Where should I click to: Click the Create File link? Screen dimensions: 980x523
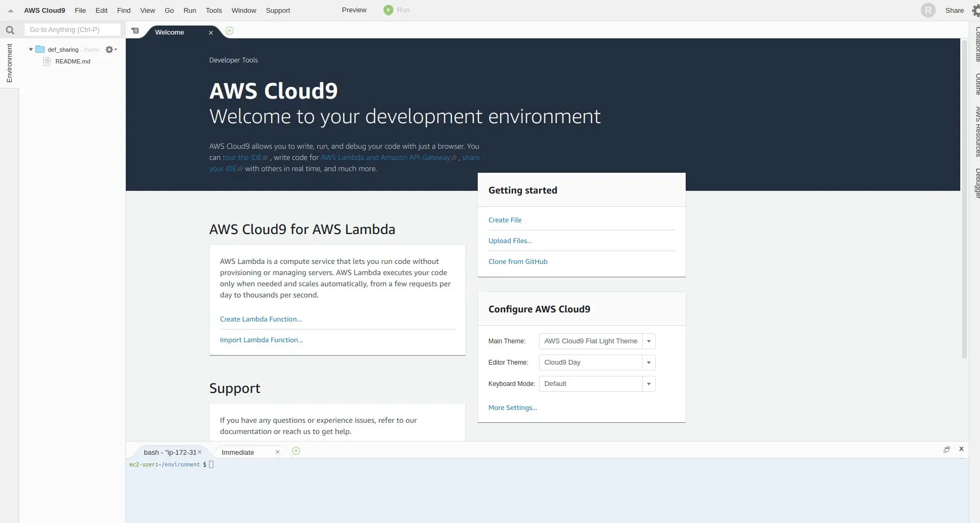coord(505,220)
